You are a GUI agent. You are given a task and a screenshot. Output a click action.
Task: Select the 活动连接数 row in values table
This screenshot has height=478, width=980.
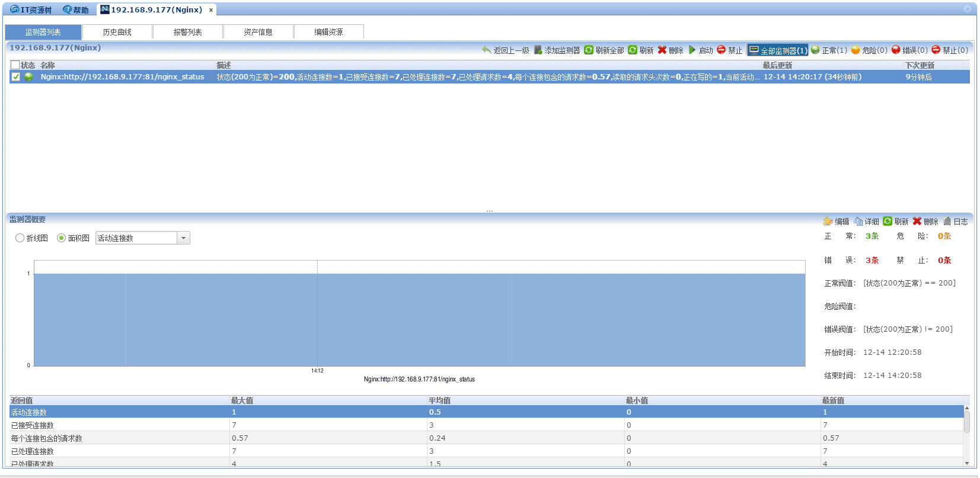click(487, 412)
